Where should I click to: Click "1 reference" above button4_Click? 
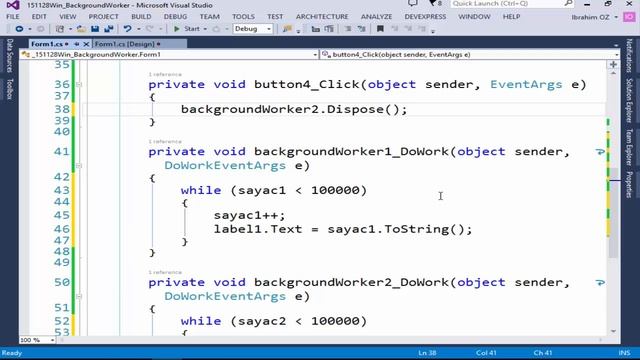(x=165, y=74)
